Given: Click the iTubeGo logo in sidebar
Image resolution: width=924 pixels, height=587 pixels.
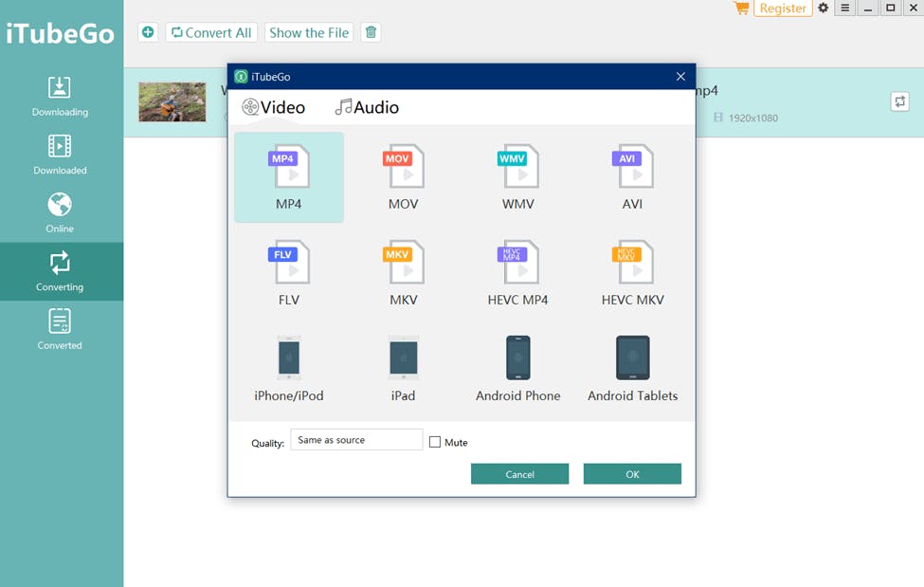Looking at the screenshot, I should (x=60, y=33).
